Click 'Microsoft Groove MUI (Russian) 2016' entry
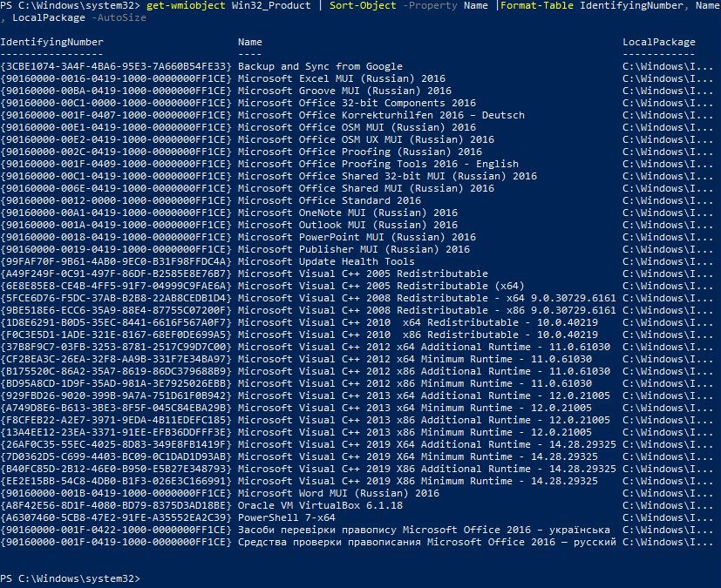 coord(345,91)
